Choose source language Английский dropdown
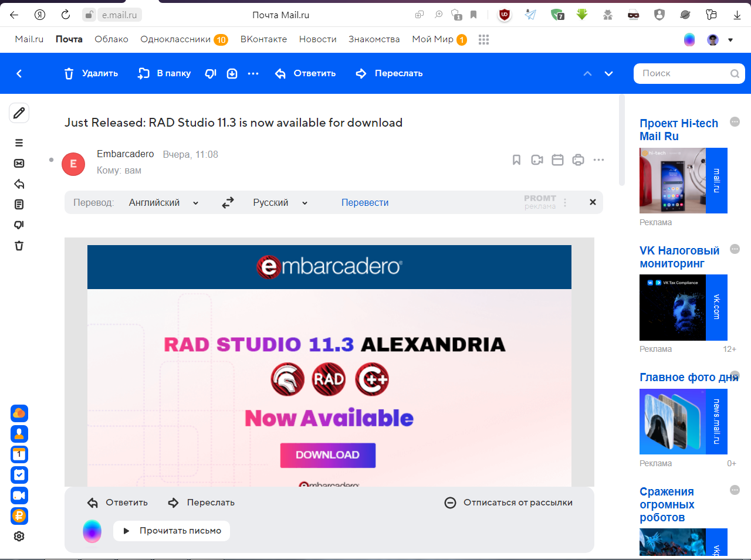This screenshot has height=560, width=751. point(164,203)
